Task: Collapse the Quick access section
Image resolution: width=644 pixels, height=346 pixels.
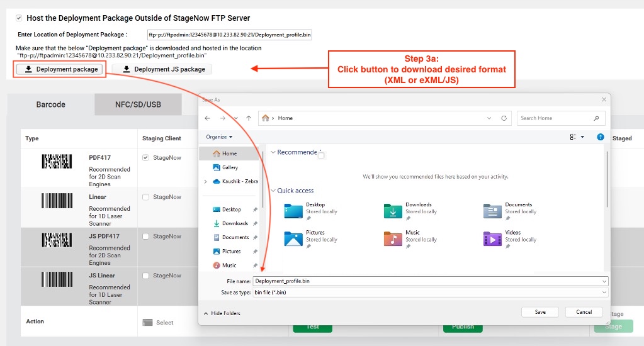Action: pyautogui.click(x=273, y=191)
